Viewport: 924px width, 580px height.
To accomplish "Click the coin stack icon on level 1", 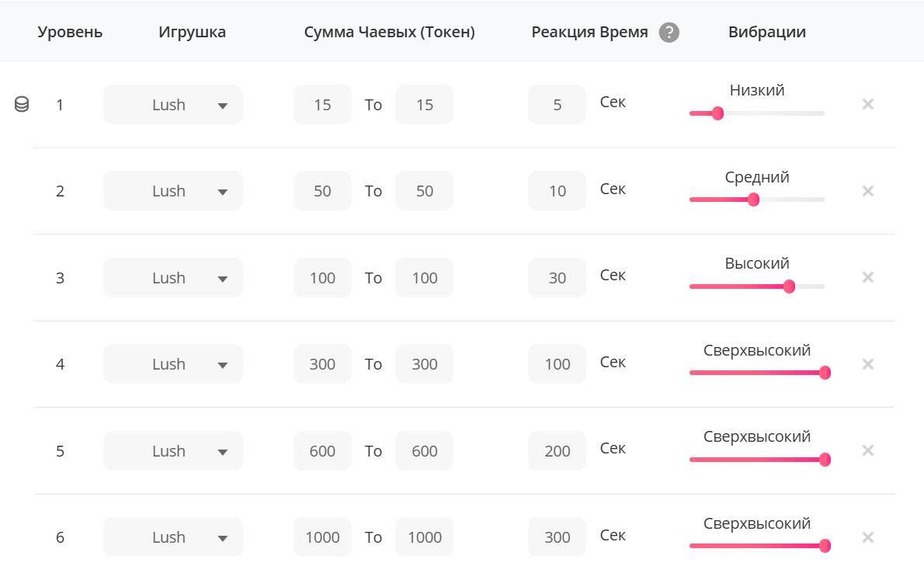I will click(x=22, y=105).
